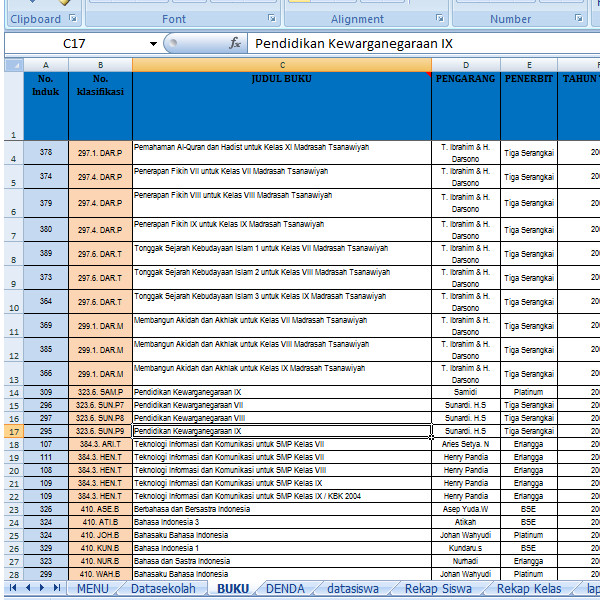The width and height of the screenshot is (600, 600).
Task: Open the Alignment dialog launcher
Action: click(440, 18)
